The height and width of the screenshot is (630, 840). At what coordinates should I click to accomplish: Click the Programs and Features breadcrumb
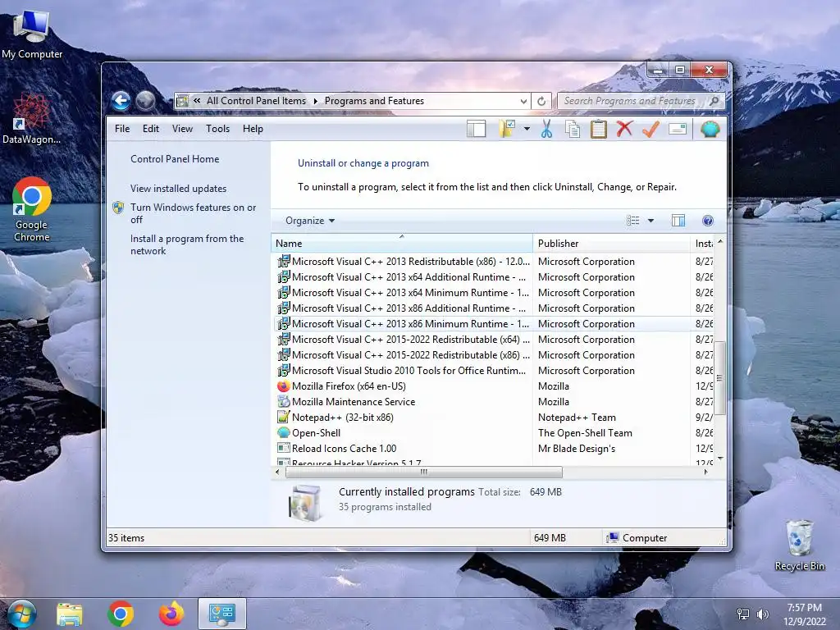[374, 101]
